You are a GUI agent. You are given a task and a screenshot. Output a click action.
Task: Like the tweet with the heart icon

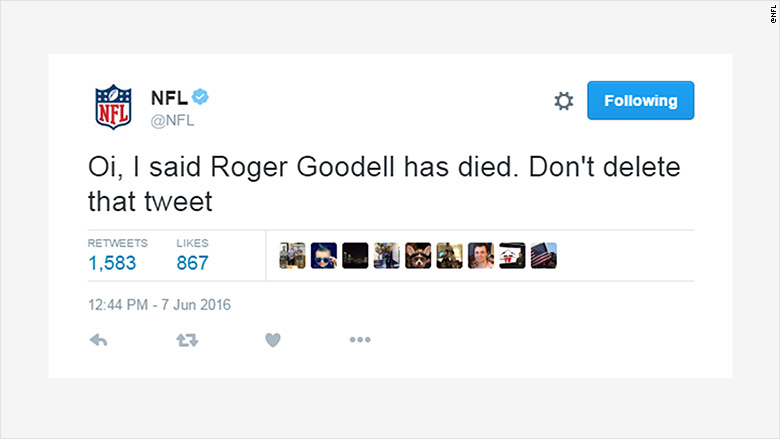[x=272, y=341]
